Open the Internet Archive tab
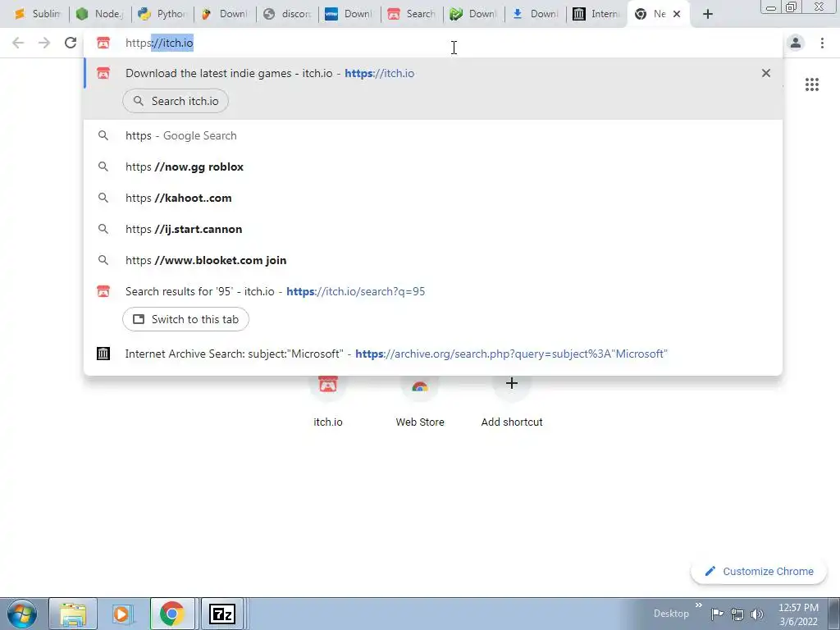Screen dimensions: 840x630 [x=596, y=14]
